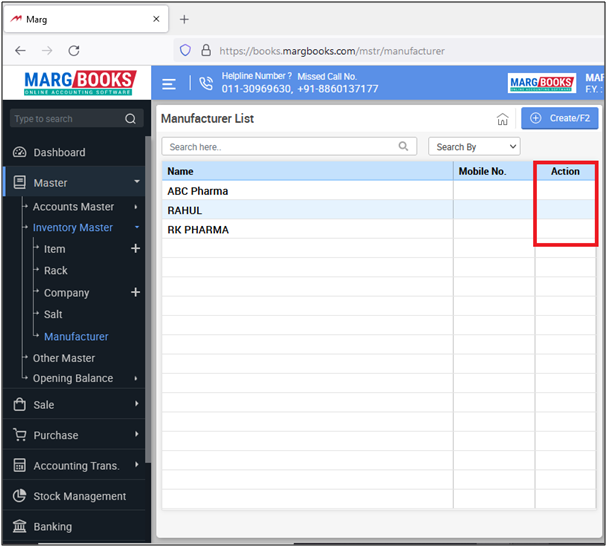Click the Mobile No. column header
The height and width of the screenshot is (547, 608).
pos(494,171)
